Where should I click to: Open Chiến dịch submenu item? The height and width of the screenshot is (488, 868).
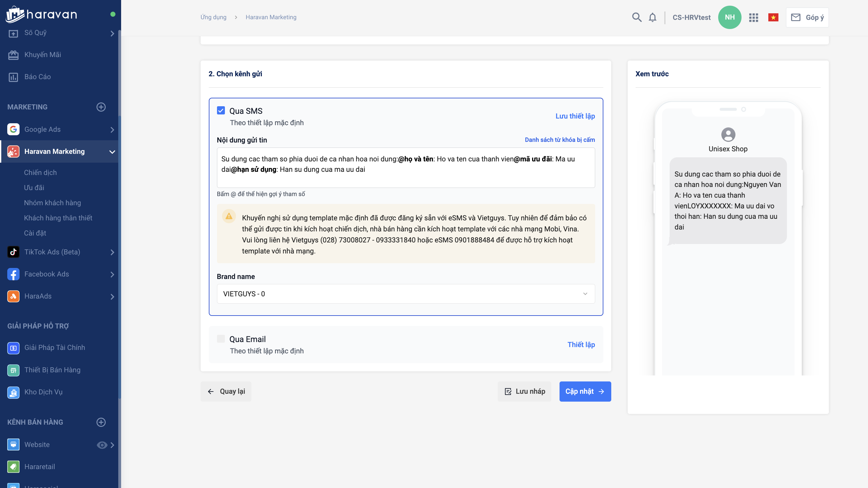pos(40,172)
